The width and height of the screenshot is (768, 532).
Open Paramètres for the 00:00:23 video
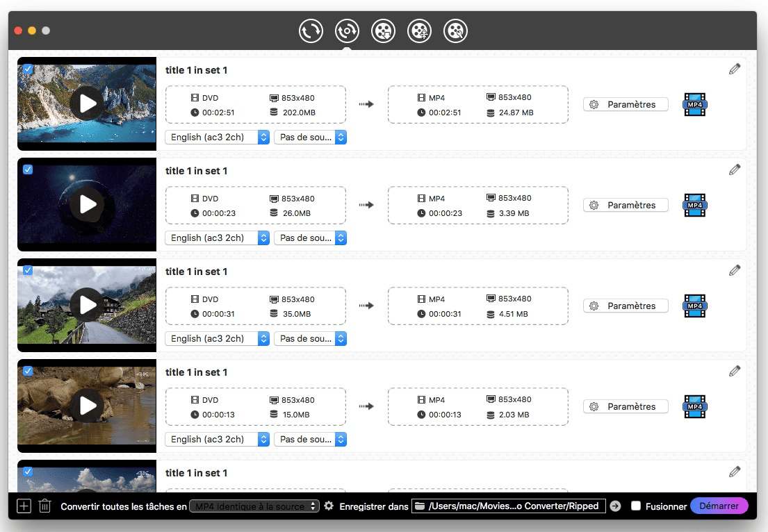point(626,205)
